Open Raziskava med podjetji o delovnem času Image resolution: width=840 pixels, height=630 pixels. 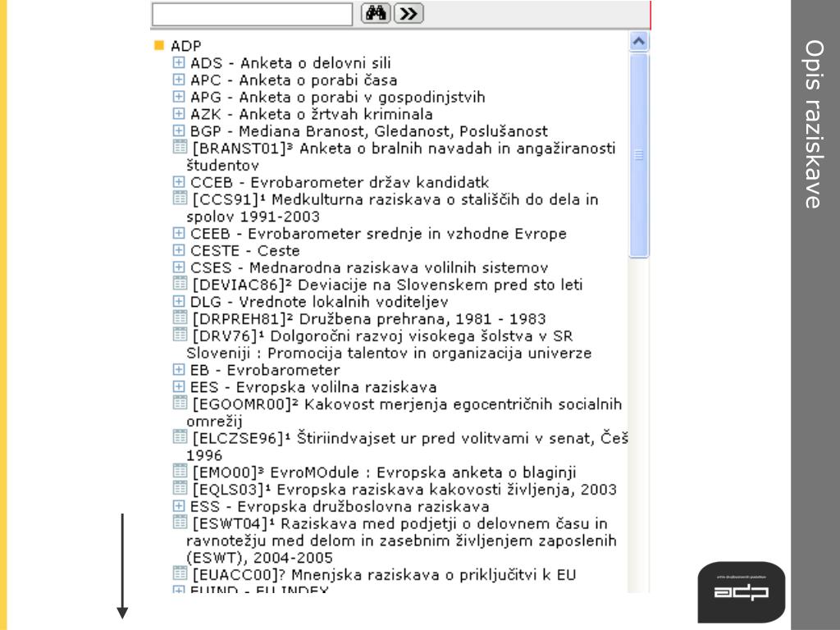[401, 541]
